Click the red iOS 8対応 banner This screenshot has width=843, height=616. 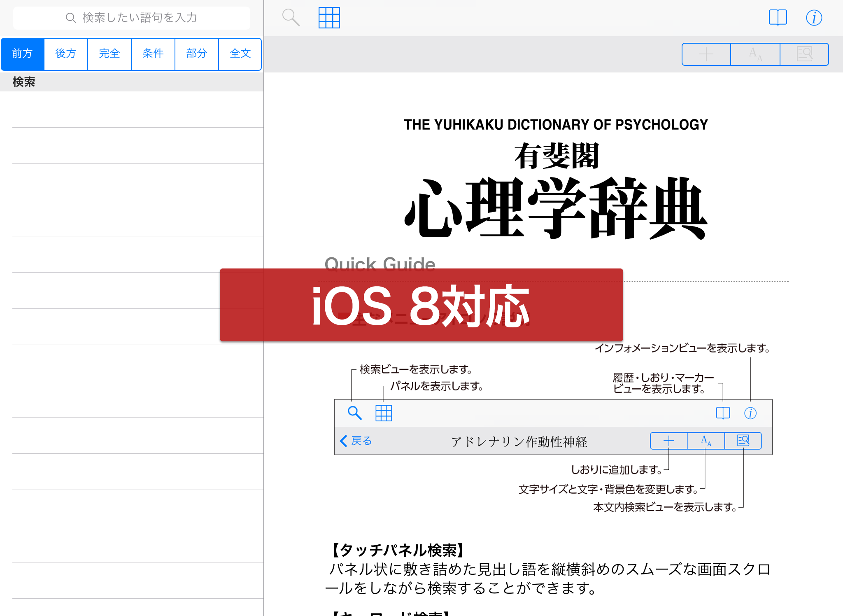[421, 305]
